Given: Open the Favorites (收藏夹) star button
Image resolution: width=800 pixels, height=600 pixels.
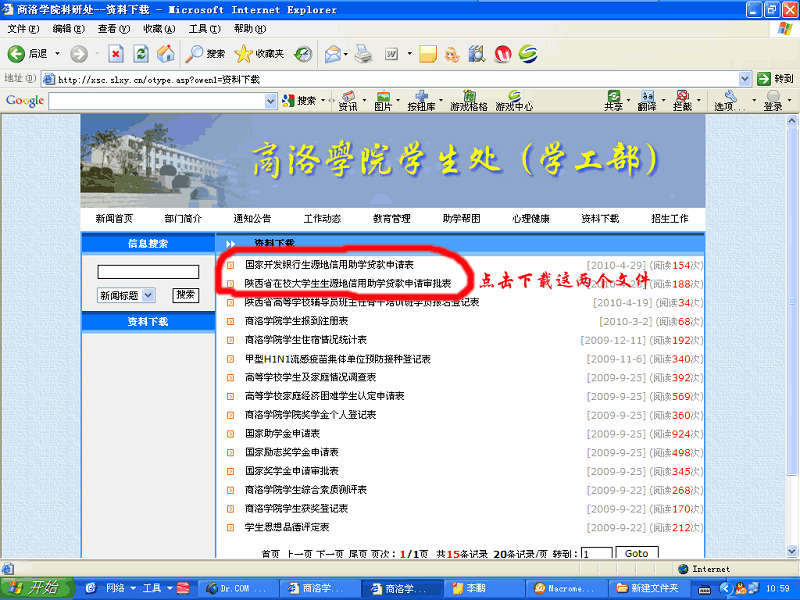Looking at the screenshot, I should [243, 53].
